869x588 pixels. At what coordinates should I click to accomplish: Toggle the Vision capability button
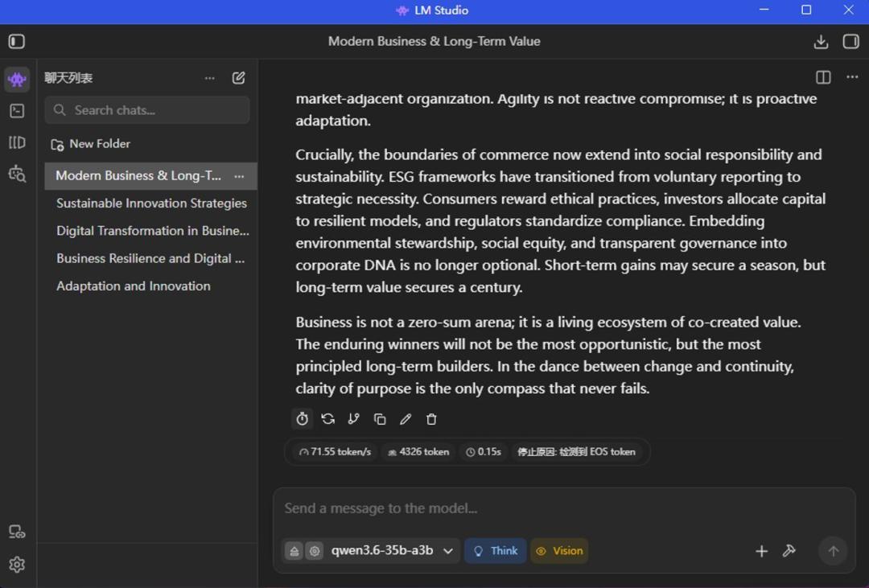pyautogui.click(x=559, y=551)
